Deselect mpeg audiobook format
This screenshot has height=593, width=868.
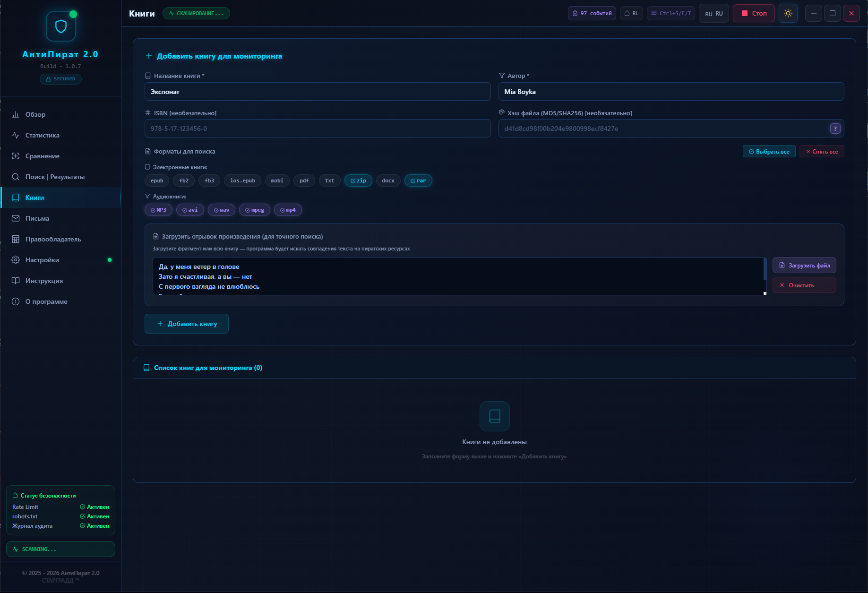(x=255, y=210)
